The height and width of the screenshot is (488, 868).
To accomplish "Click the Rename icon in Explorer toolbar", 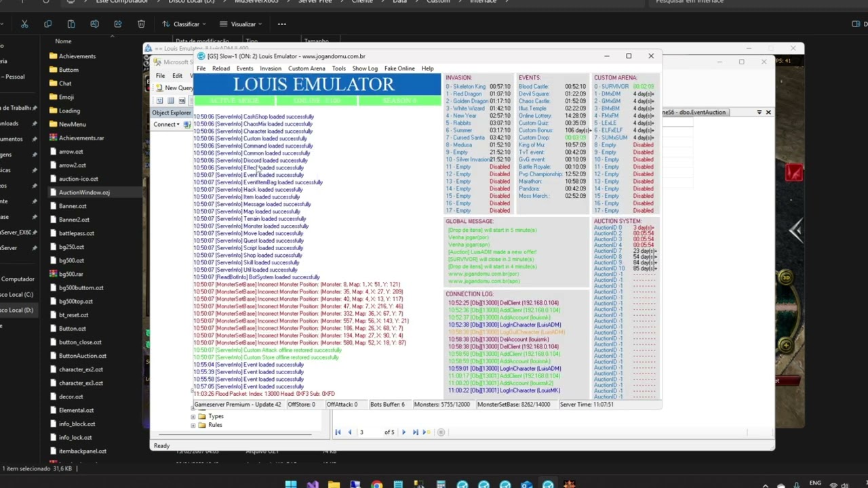I will click(x=94, y=24).
